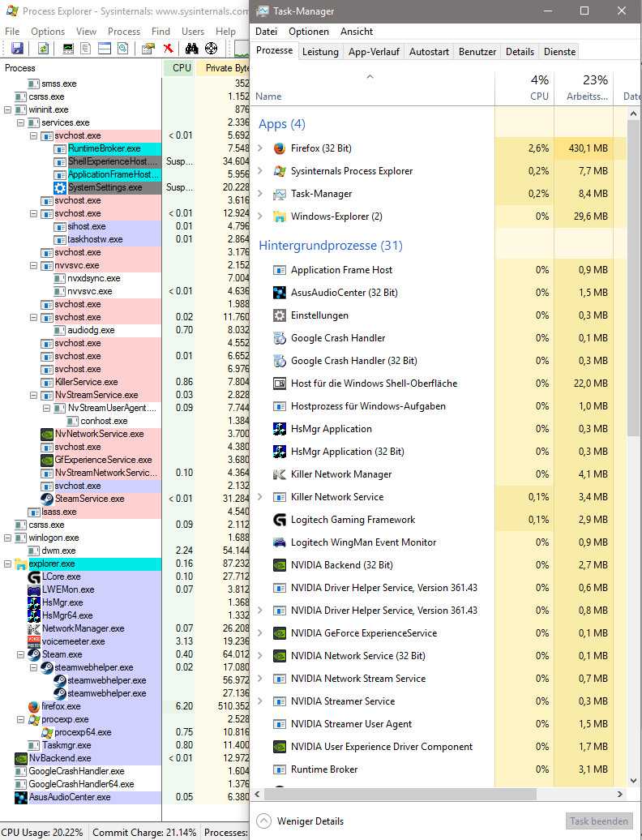Expand the NVIDIA GeForce ExperienceService row
Screen dimensions: 642x840
tap(260, 633)
